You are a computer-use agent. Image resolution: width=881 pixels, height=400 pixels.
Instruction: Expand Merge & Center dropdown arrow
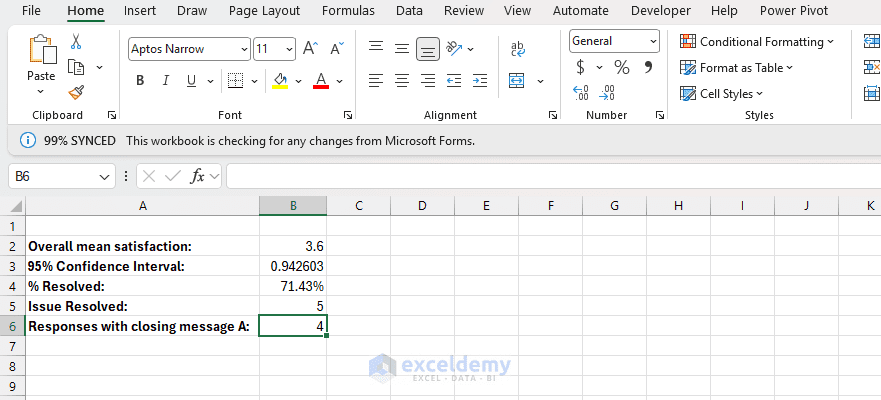pos(541,81)
